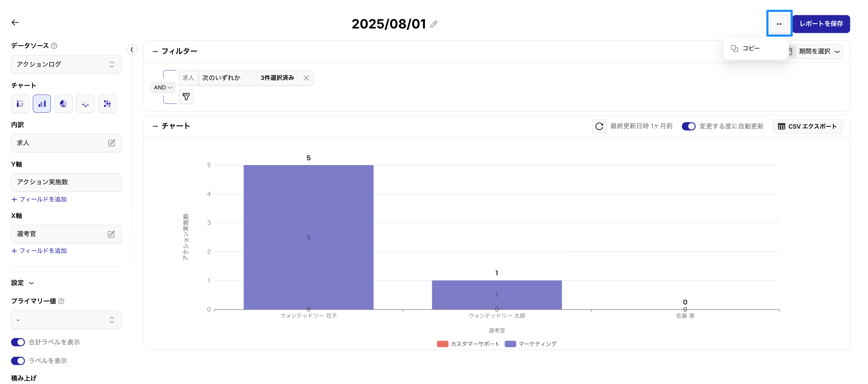Disable the 合計ラベルを表示 toggle
The image size is (868, 384).
18,342
